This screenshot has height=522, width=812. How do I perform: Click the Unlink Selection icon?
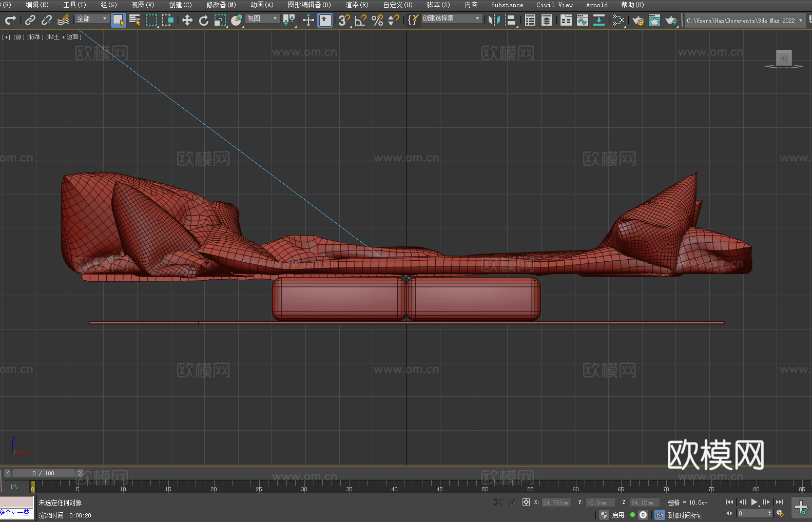(47, 20)
